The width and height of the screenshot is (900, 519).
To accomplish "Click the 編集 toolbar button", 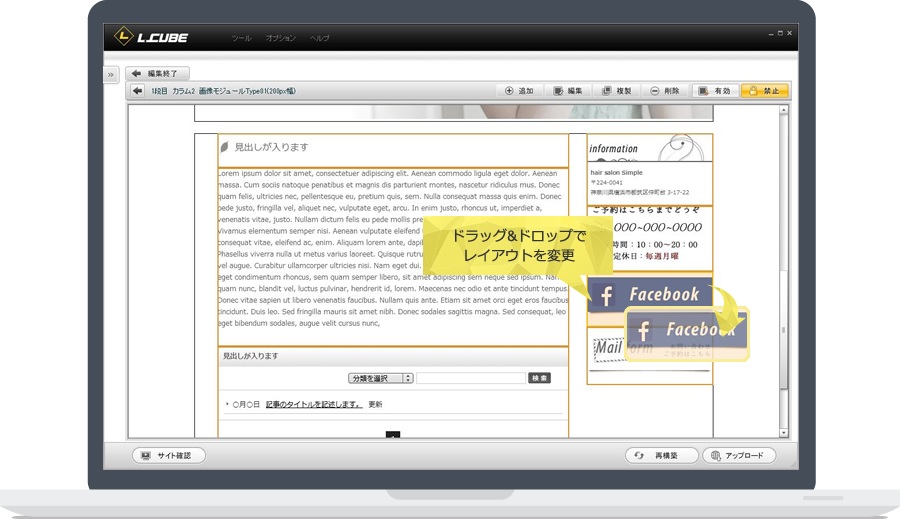I will click(x=568, y=91).
